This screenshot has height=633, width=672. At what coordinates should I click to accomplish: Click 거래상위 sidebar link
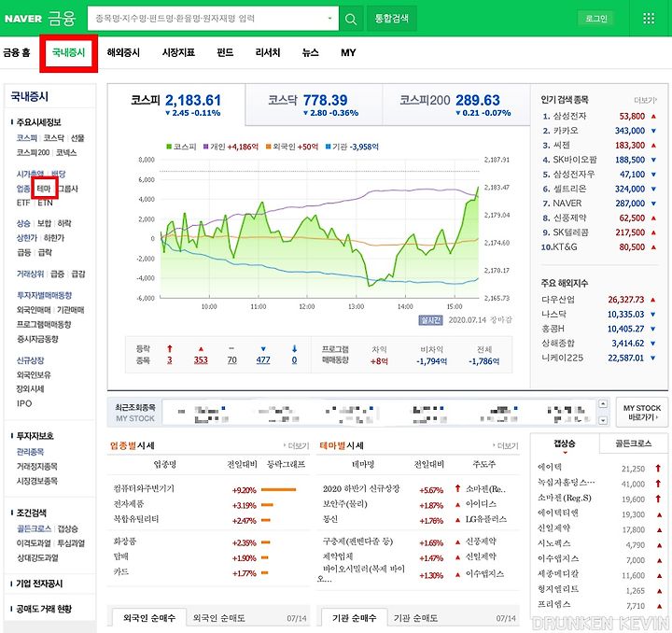pyautogui.click(x=30, y=274)
